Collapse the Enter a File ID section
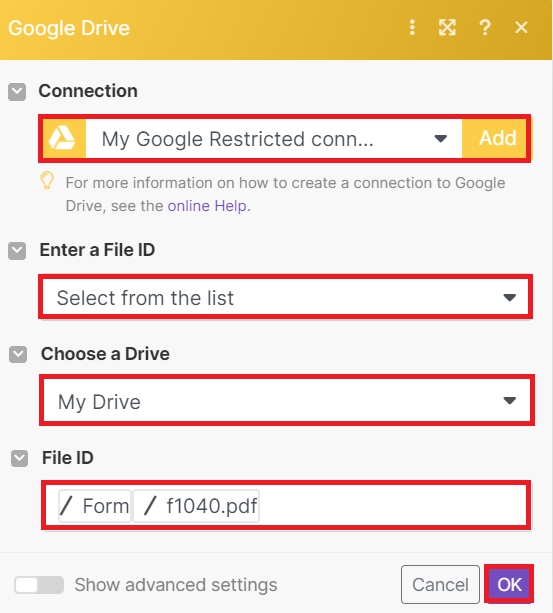 point(17,251)
